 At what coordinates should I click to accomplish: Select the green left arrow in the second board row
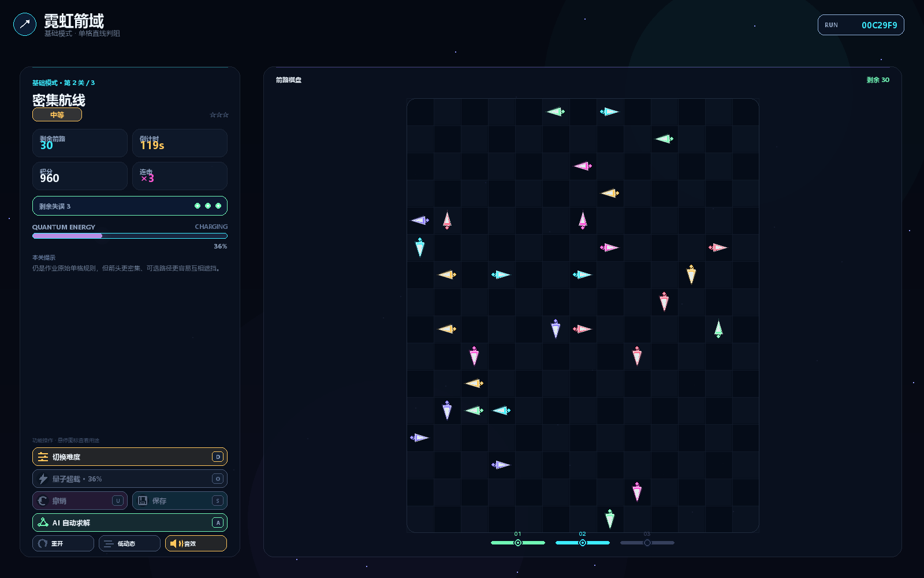(664, 139)
